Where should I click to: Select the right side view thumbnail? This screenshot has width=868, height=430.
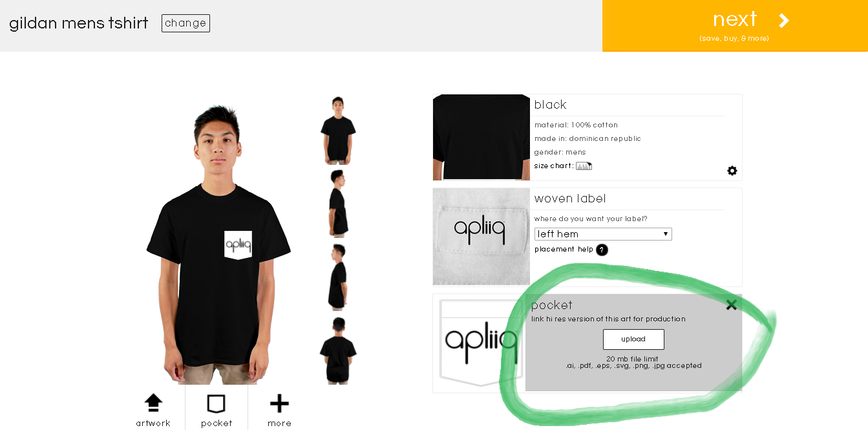pyautogui.click(x=338, y=277)
